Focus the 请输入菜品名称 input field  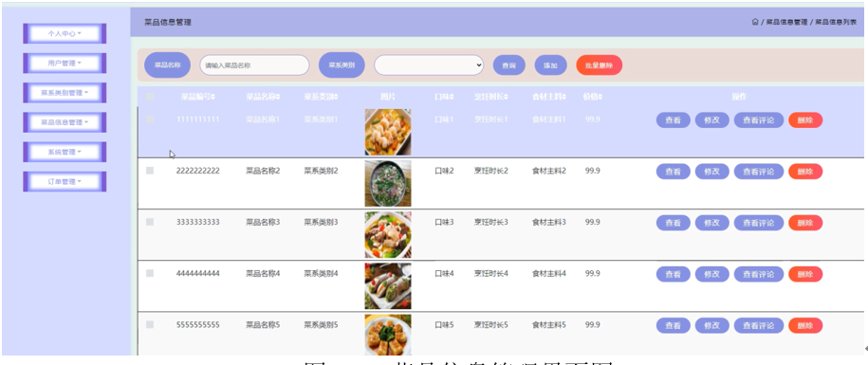254,65
